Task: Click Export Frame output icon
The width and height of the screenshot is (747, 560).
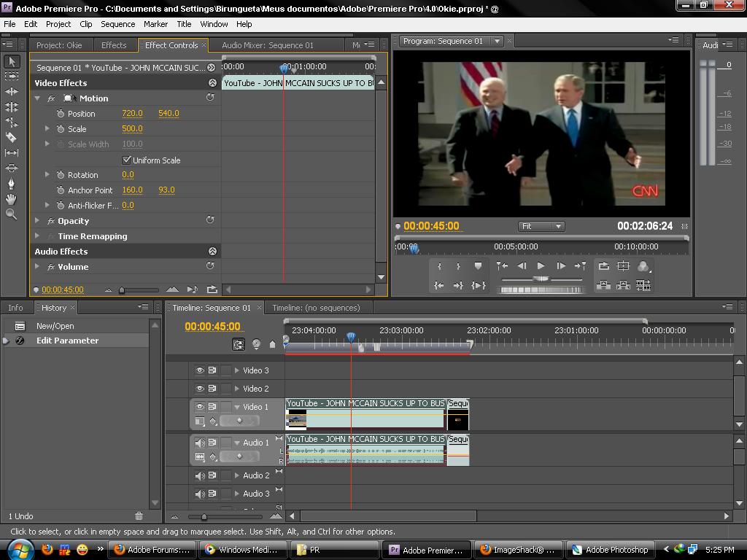Action: [643, 266]
